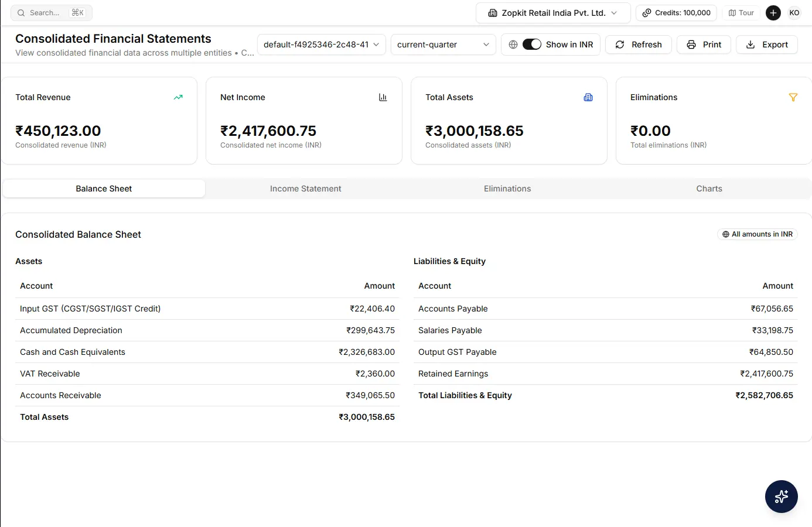Open the KO user avatar menu

794,13
